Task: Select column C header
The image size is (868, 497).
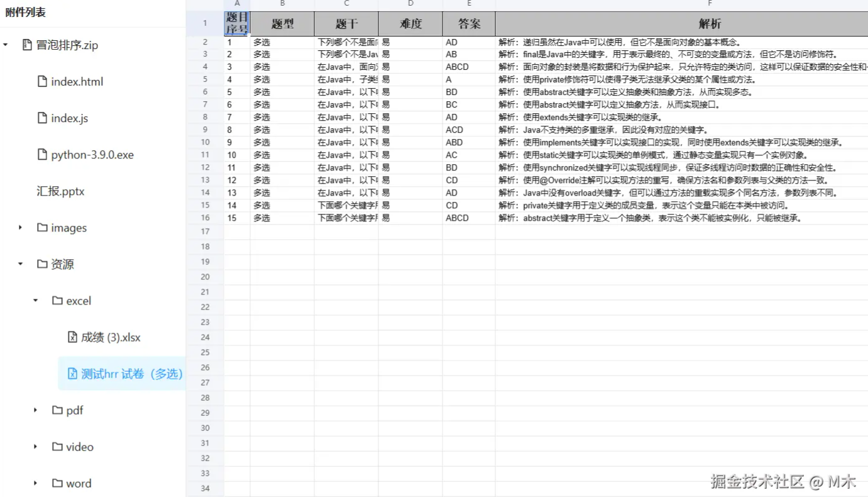Action: (x=346, y=4)
